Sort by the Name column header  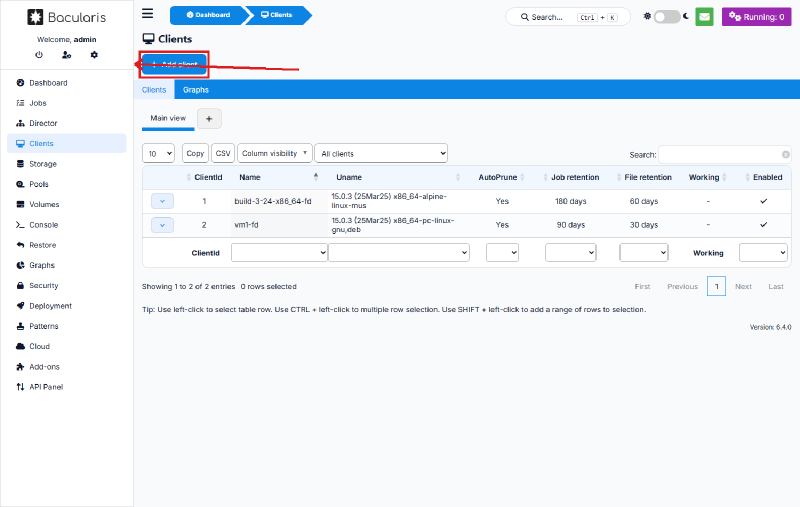(x=279, y=178)
